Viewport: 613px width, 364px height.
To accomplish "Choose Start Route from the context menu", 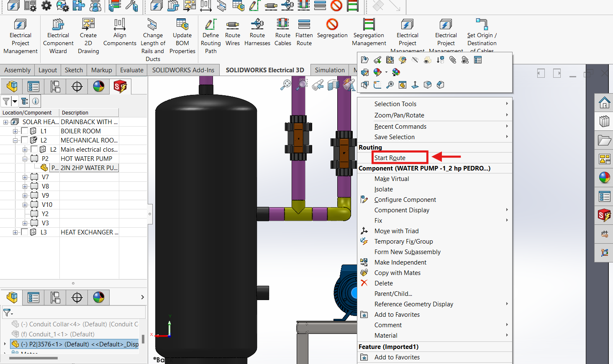I will (x=390, y=158).
